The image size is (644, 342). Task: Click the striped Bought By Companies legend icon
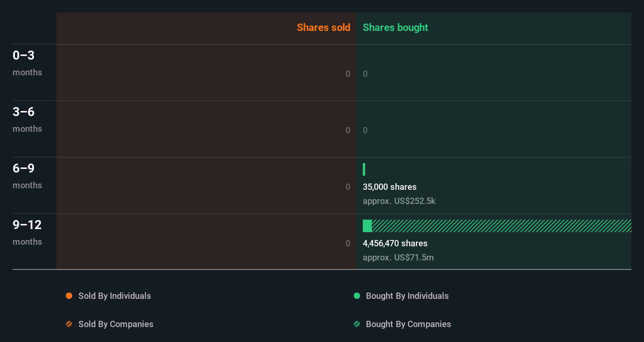pyautogui.click(x=357, y=324)
